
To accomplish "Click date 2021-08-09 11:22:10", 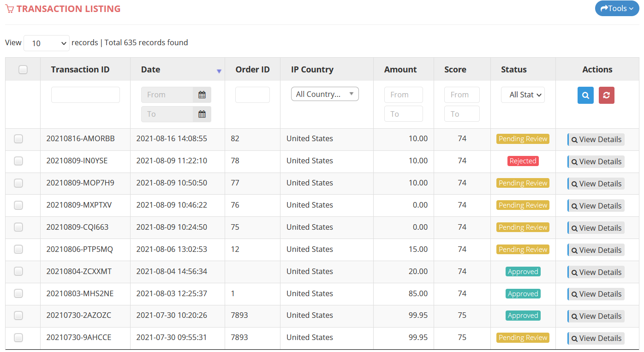I will [172, 161].
